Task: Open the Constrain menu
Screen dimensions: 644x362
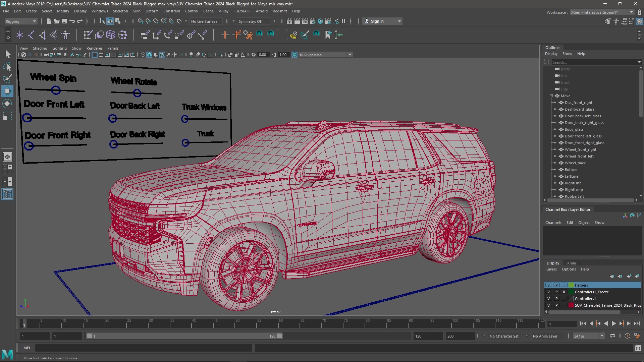Action: click(171, 11)
